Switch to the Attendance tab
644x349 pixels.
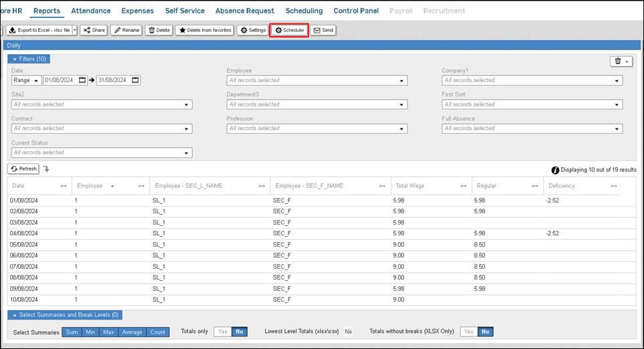[91, 11]
